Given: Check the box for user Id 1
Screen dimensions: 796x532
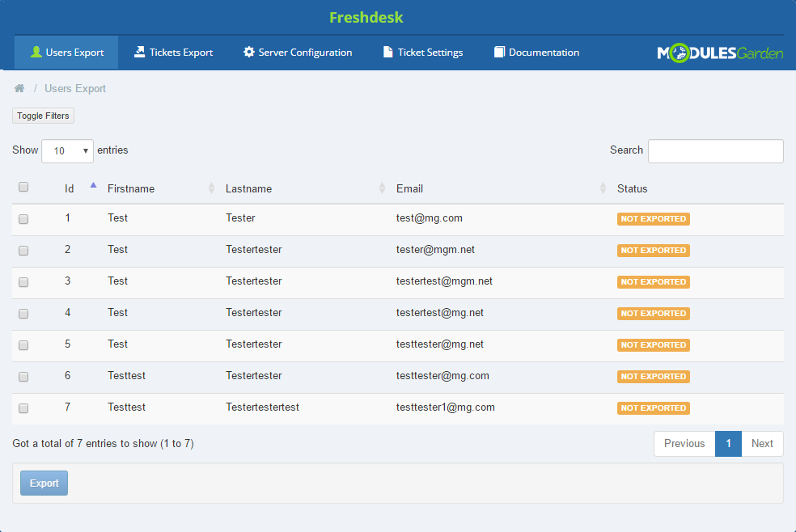Looking at the screenshot, I should click(23, 219).
